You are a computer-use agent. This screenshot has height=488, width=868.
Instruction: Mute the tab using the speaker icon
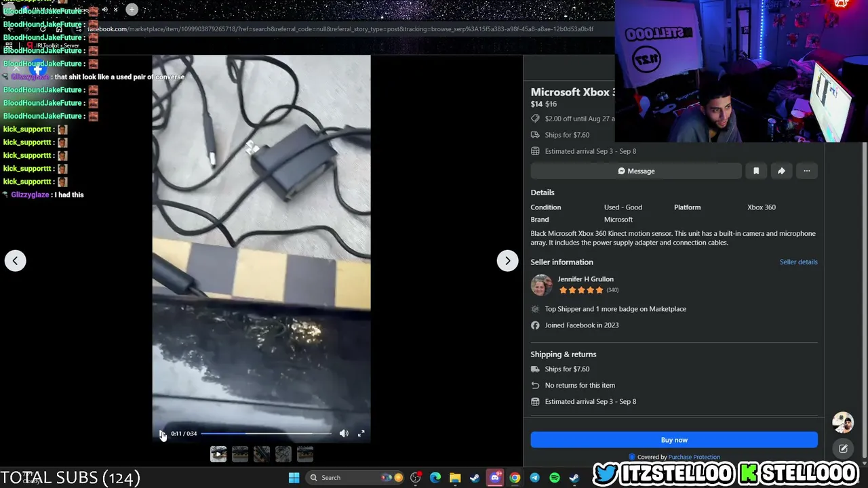coord(104,9)
